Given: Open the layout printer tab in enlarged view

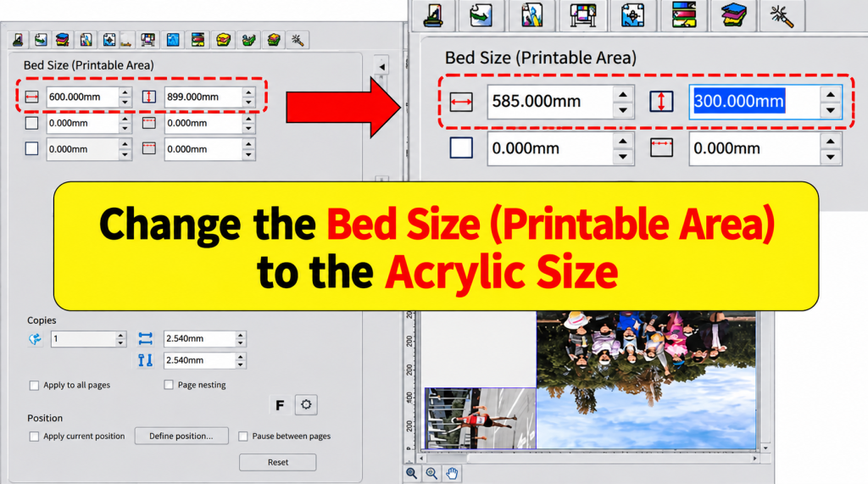Looking at the screenshot, I should coord(433,15).
